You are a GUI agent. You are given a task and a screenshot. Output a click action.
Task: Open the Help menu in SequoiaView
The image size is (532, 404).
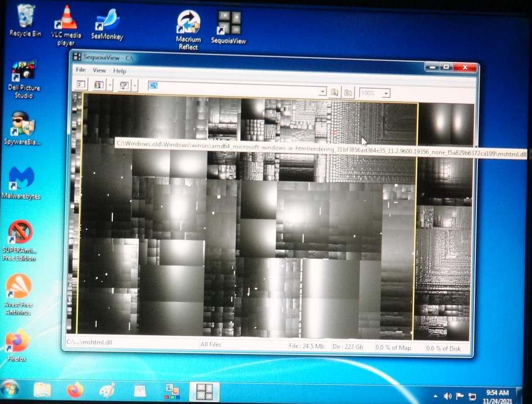pyautogui.click(x=120, y=71)
